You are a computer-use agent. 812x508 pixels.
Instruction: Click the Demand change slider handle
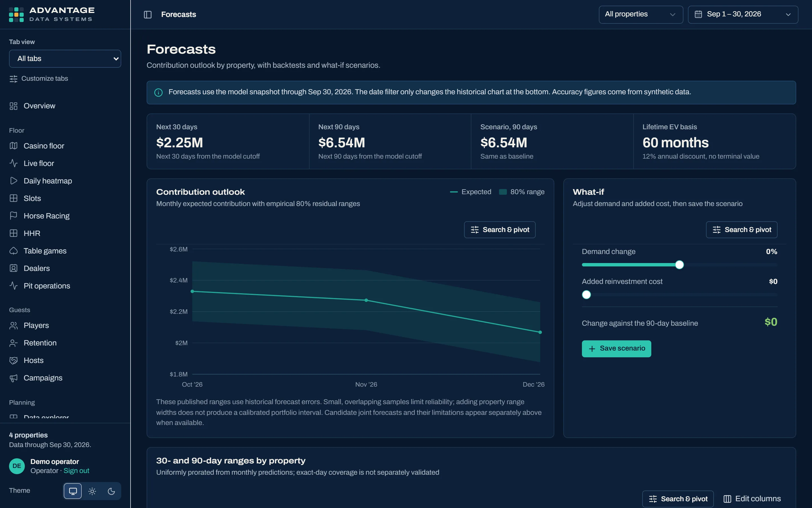click(679, 265)
